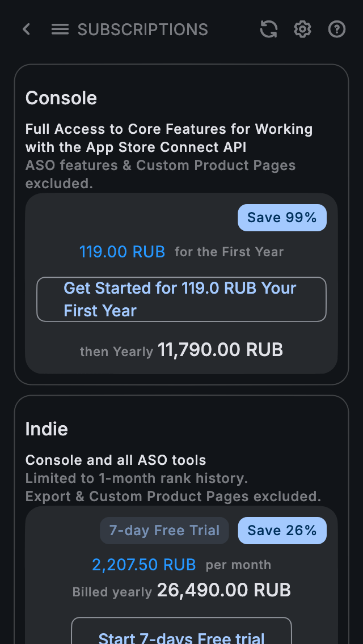
Task: Open help with the question mark icon
Action: [337, 29]
